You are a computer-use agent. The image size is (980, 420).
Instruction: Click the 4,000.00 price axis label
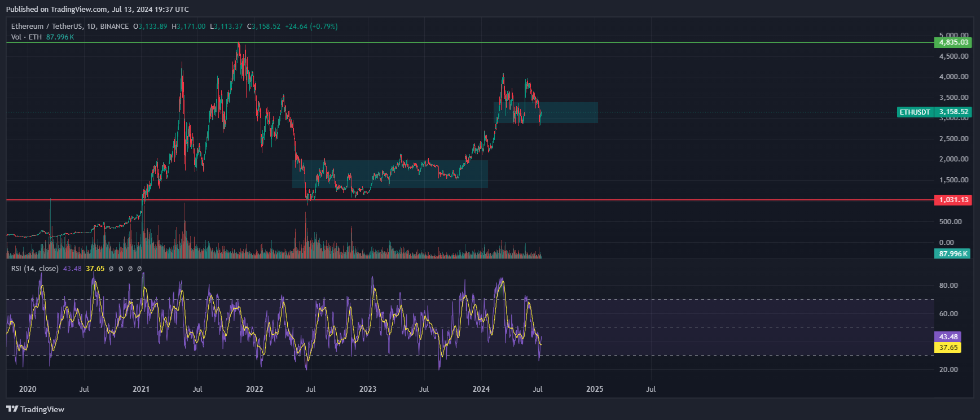point(953,77)
